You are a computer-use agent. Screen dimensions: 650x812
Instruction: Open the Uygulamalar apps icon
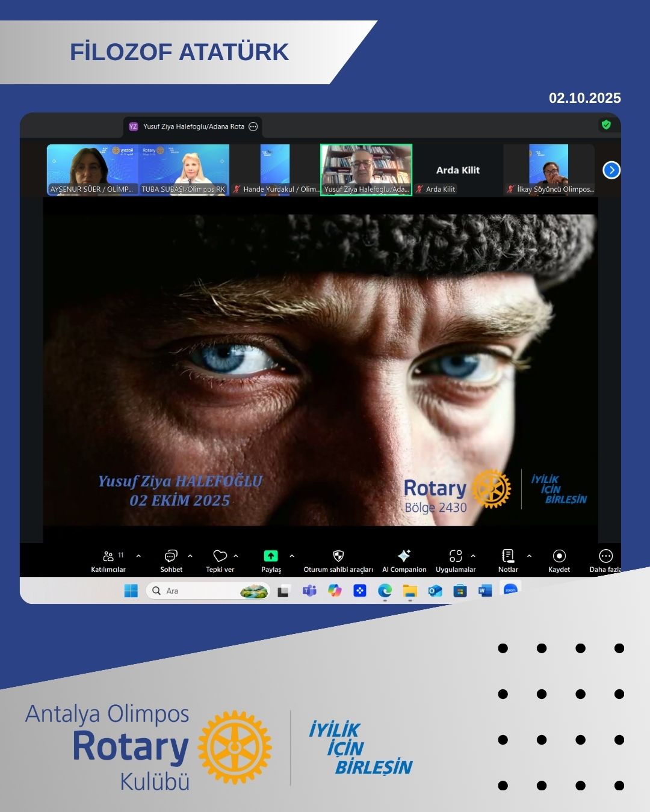[456, 556]
